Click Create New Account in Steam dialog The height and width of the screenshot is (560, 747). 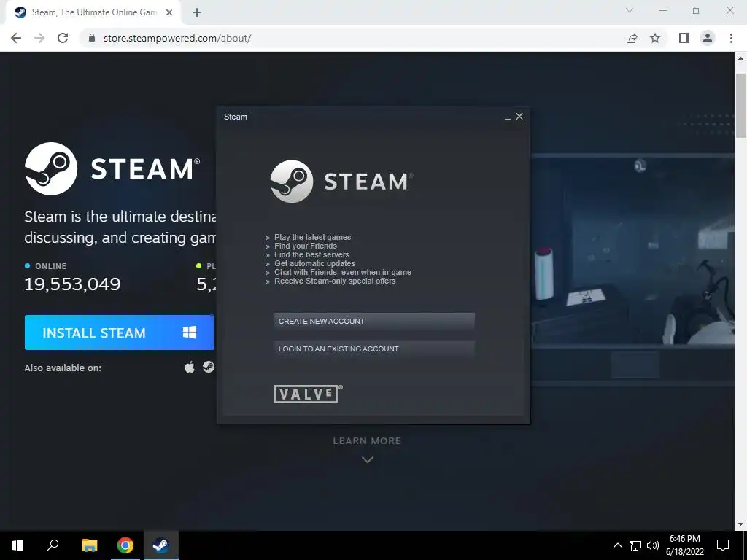[374, 321]
